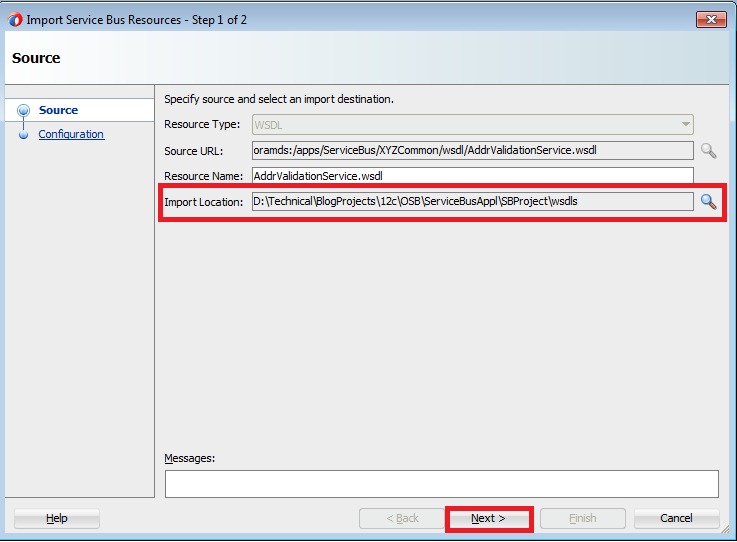Screen dimensions: 737x542
Task: Click the Import Location label
Action: click(203, 202)
